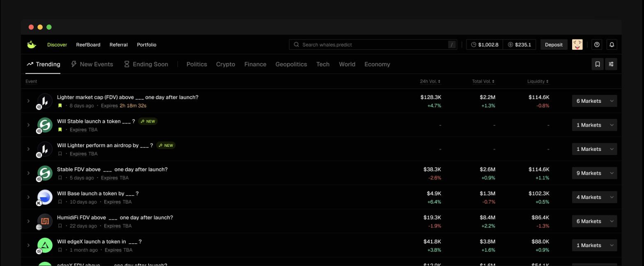Click the Lighter market cap event logo
The image size is (644, 266).
[x=45, y=101]
